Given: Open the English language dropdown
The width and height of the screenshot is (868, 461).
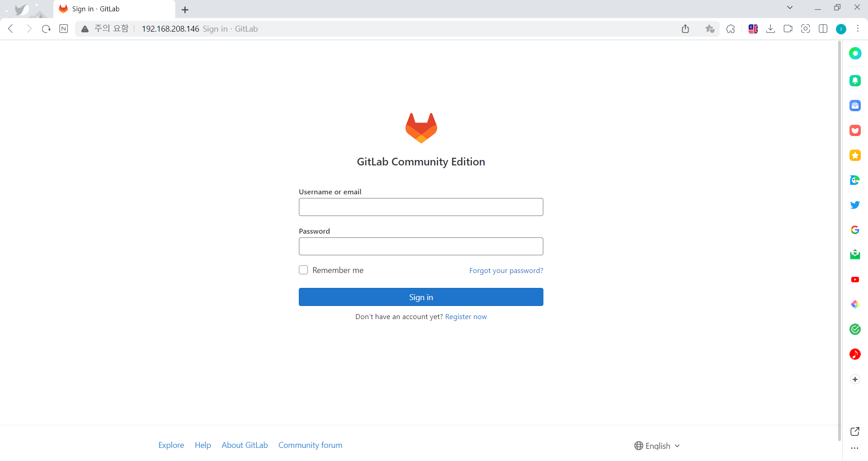Looking at the screenshot, I should pyautogui.click(x=657, y=446).
